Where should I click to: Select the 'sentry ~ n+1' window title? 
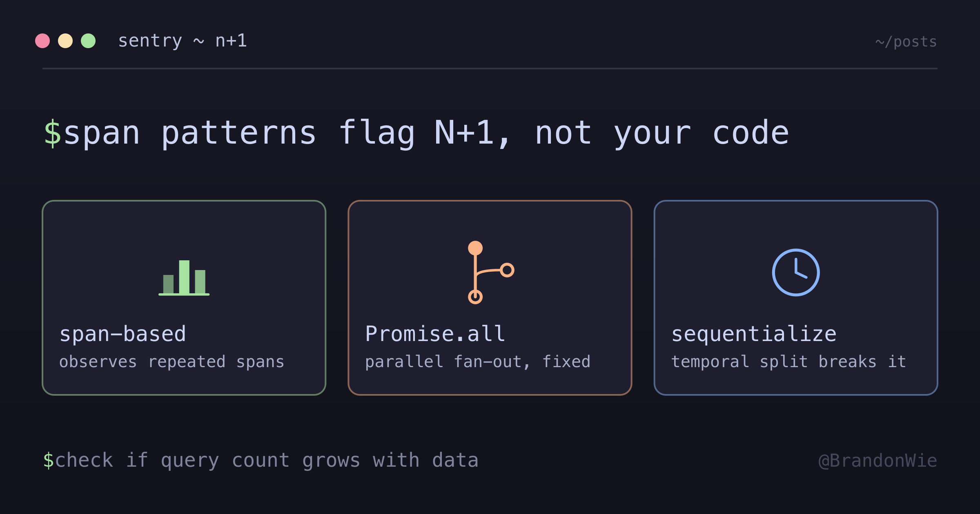(183, 41)
